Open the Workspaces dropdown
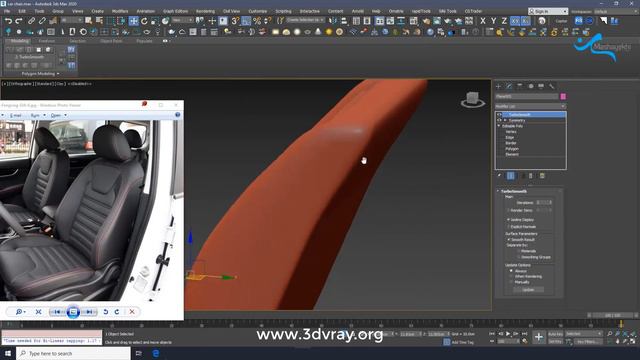Viewport: 640px width, 360px height. pos(616,11)
